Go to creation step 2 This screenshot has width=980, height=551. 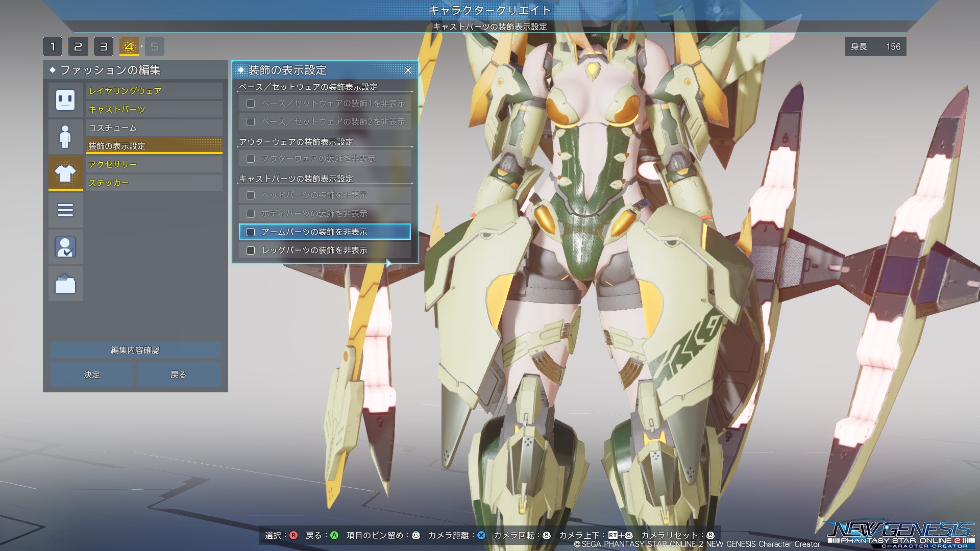pyautogui.click(x=78, y=46)
